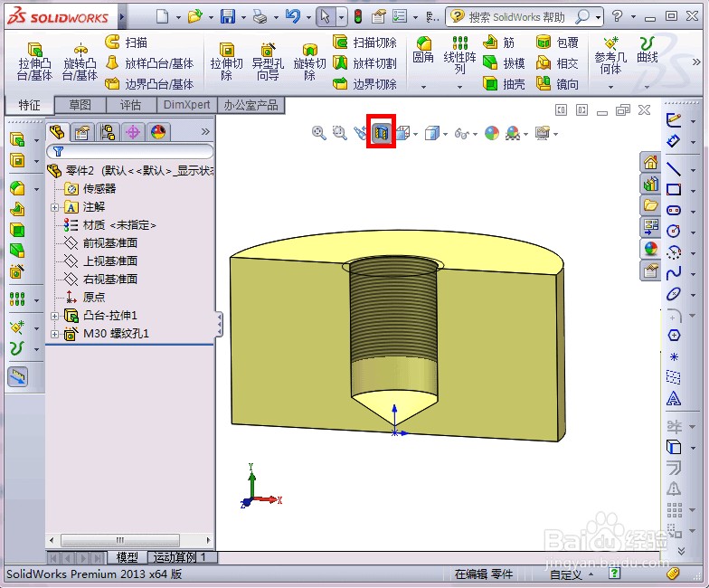Expand the 凸台-拉伸1 feature node
This screenshot has width=709, height=588.
pos(54,316)
